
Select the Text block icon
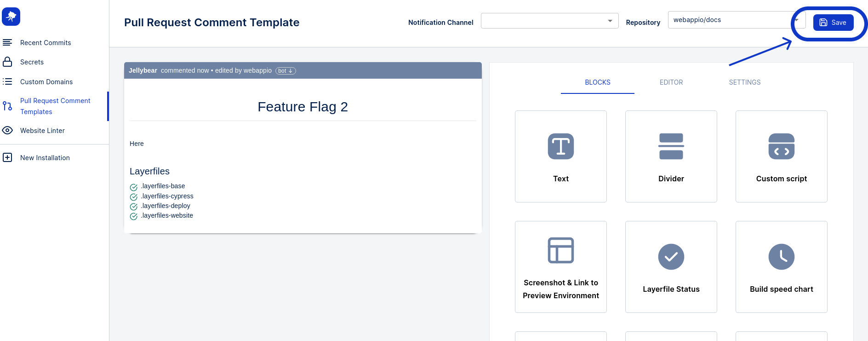561,146
